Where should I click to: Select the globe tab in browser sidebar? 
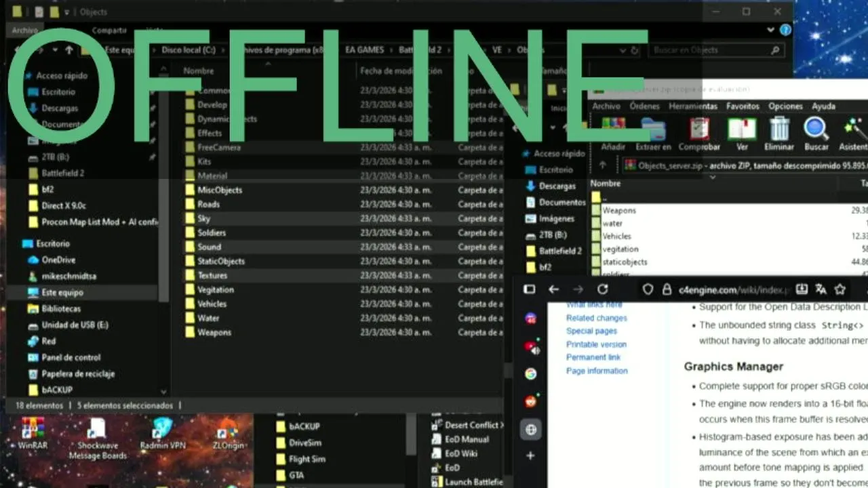[x=530, y=430]
